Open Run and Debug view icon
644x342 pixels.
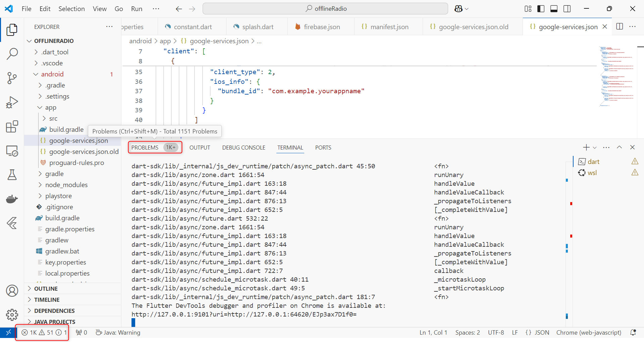coord(12,102)
